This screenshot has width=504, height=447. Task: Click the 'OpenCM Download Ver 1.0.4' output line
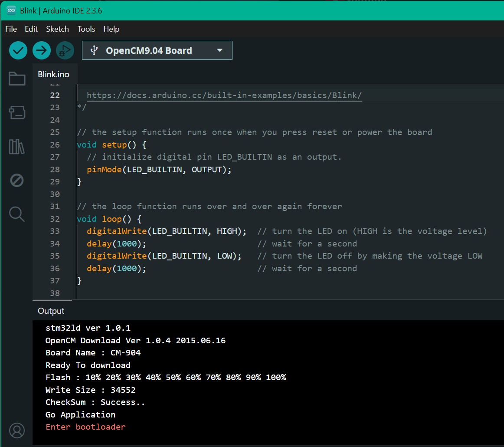[135, 341]
